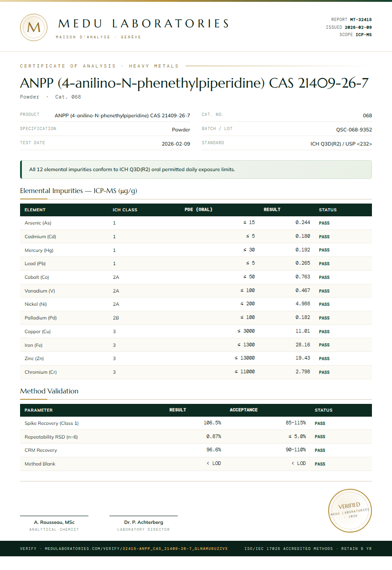
Task: Click the Method Validation section heading
Action: (x=49, y=391)
